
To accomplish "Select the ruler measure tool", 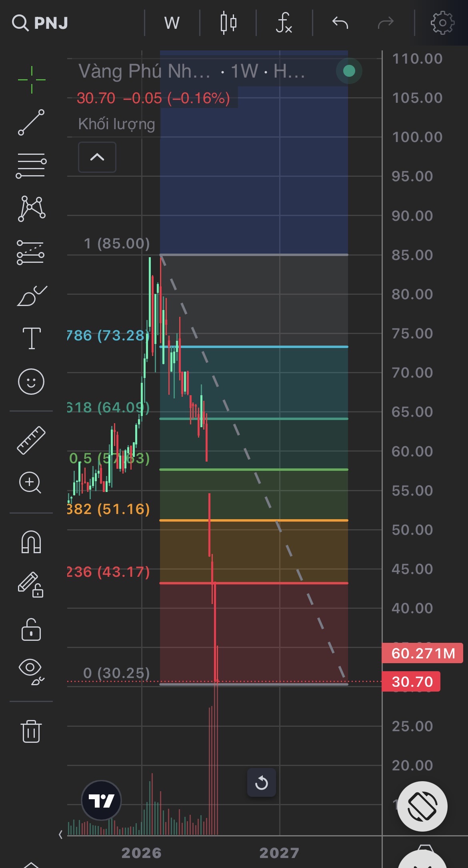I will 31,440.
